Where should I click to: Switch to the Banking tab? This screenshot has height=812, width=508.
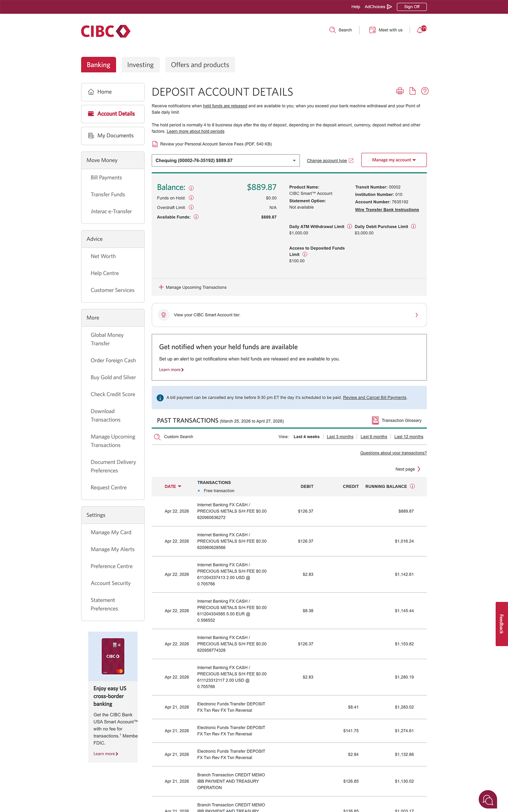(98, 65)
